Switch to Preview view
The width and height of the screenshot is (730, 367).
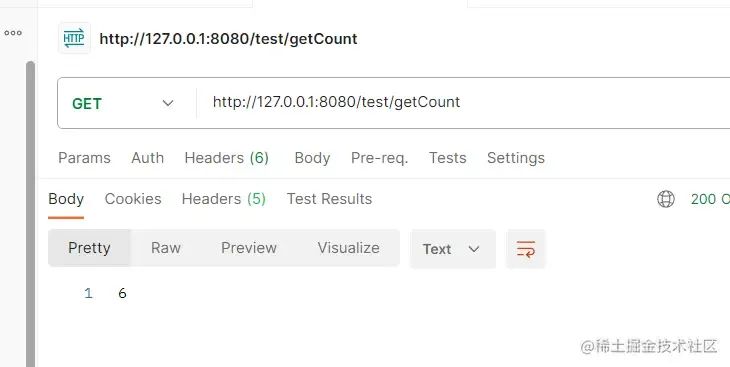[x=249, y=248]
